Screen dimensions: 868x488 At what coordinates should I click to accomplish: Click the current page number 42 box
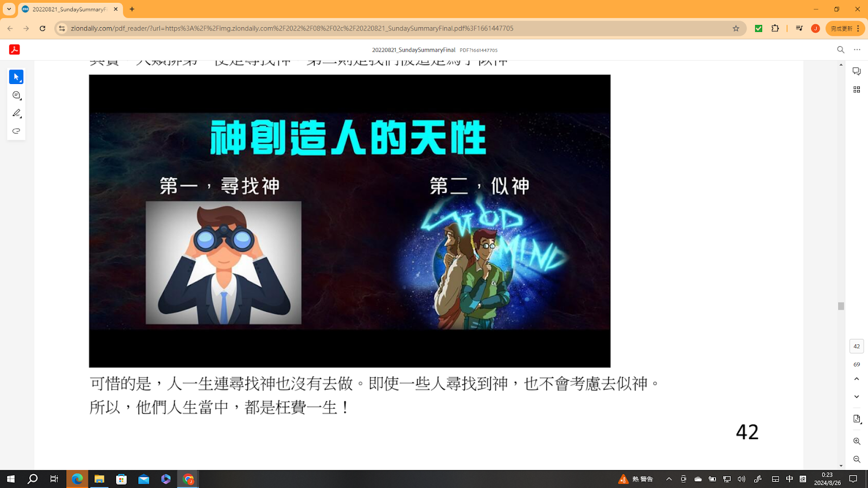pyautogui.click(x=857, y=346)
